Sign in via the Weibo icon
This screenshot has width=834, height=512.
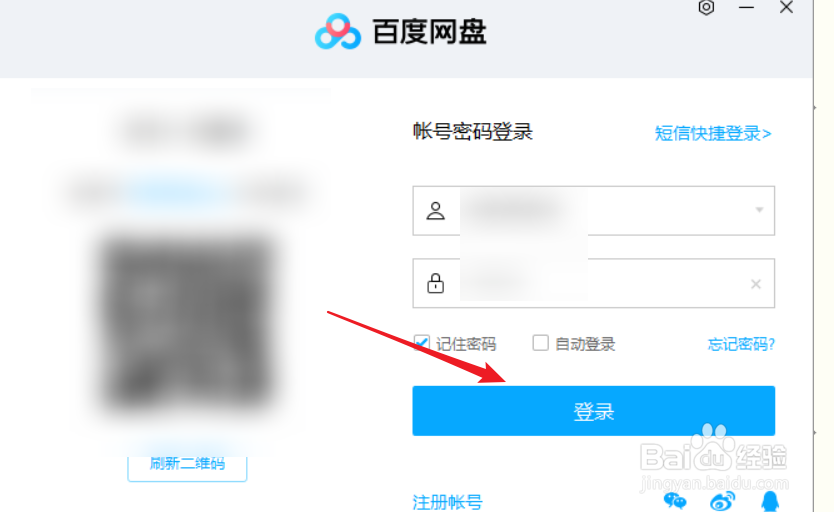point(722,501)
